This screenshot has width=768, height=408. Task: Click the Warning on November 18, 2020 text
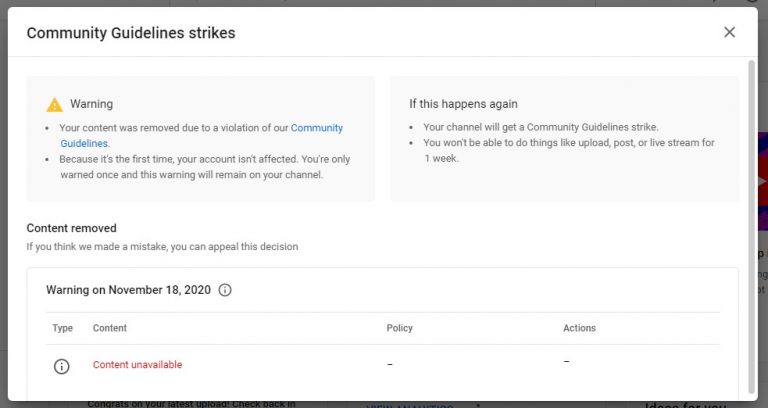point(128,290)
